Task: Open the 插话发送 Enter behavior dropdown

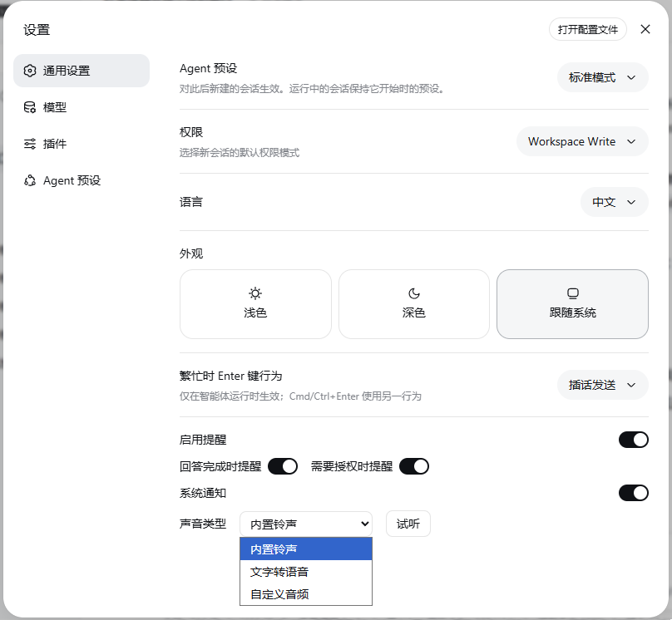Action: coord(603,385)
